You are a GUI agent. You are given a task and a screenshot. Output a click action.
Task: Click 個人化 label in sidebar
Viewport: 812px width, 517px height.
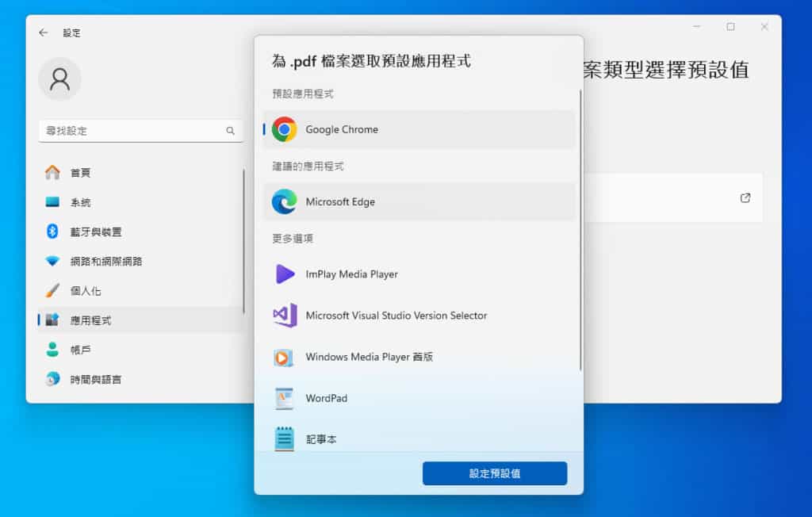(86, 291)
